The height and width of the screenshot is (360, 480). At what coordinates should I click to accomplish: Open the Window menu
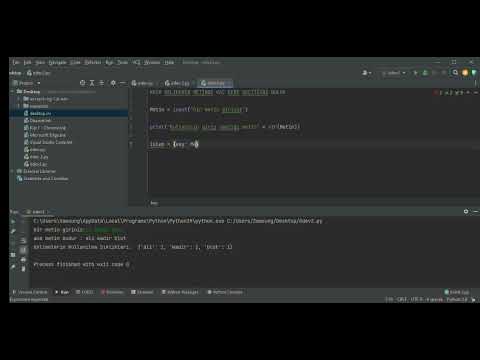(x=152, y=62)
